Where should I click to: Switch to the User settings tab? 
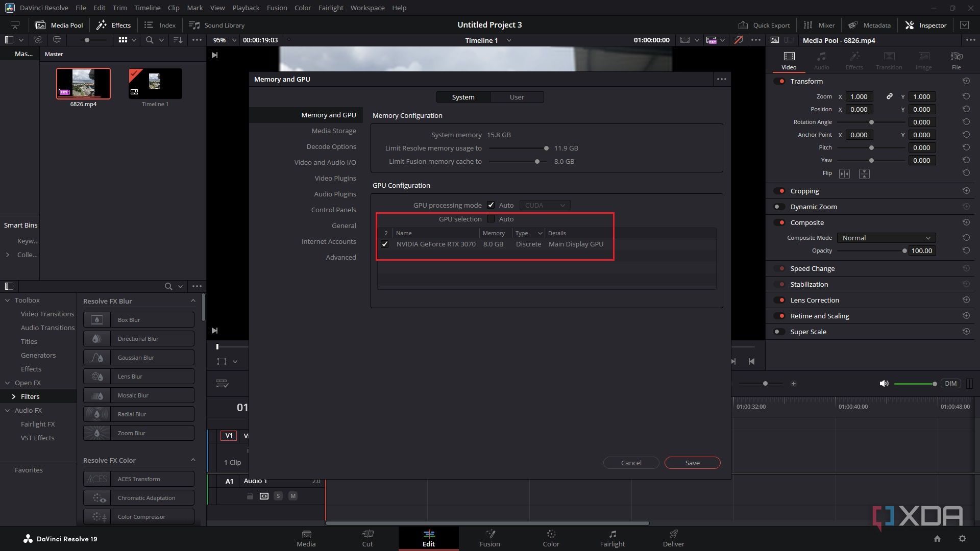tap(517, 97)
